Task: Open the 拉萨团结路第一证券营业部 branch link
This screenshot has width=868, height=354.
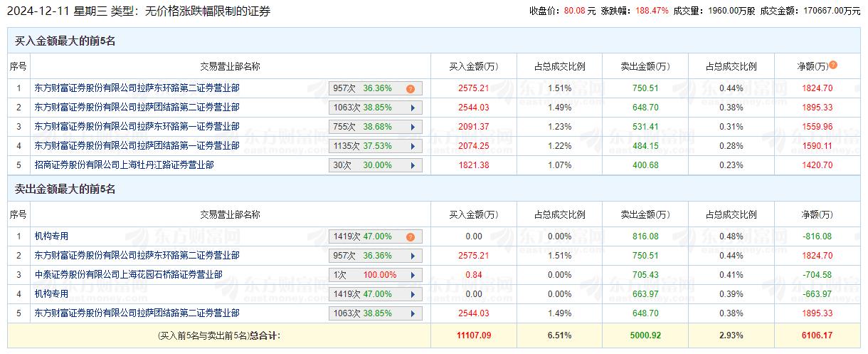Action: tap(137, 146)
